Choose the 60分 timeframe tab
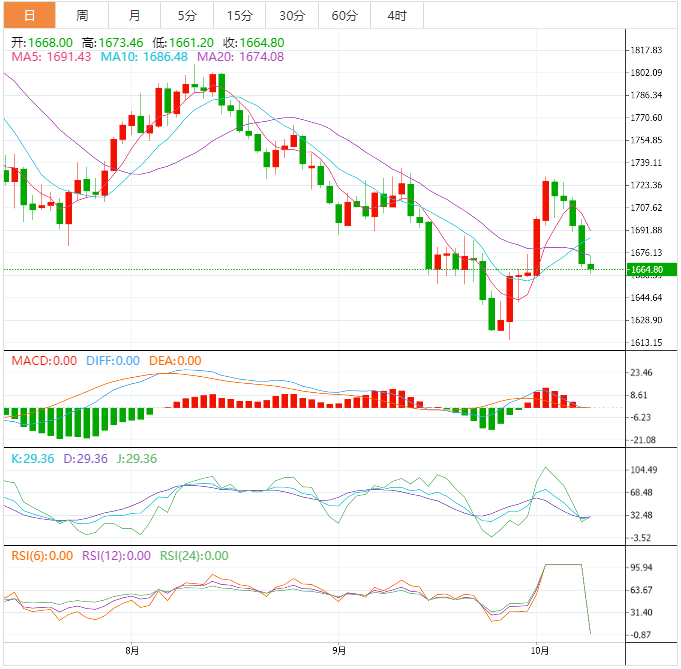 click(x=344, y=15)
